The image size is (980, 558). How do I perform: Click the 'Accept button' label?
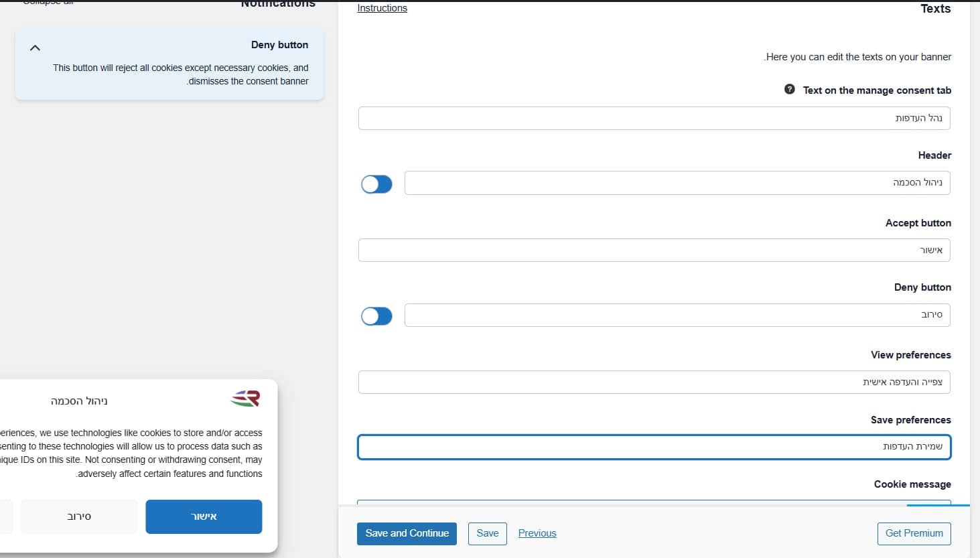tap(918, 223)
